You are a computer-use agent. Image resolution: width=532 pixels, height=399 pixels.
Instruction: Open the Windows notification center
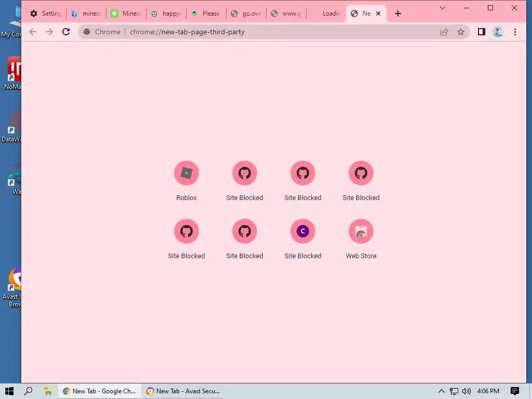pos(515,391)
